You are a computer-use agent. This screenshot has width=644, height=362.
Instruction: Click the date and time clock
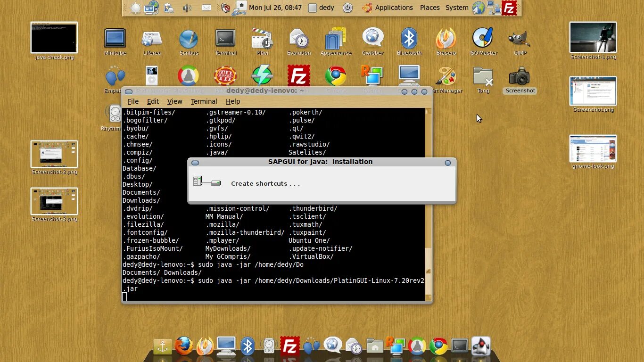275,8
